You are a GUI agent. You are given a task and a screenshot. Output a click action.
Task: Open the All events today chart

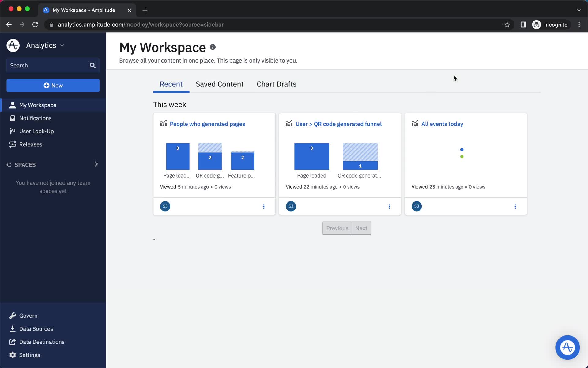click(x=442, y=123)
